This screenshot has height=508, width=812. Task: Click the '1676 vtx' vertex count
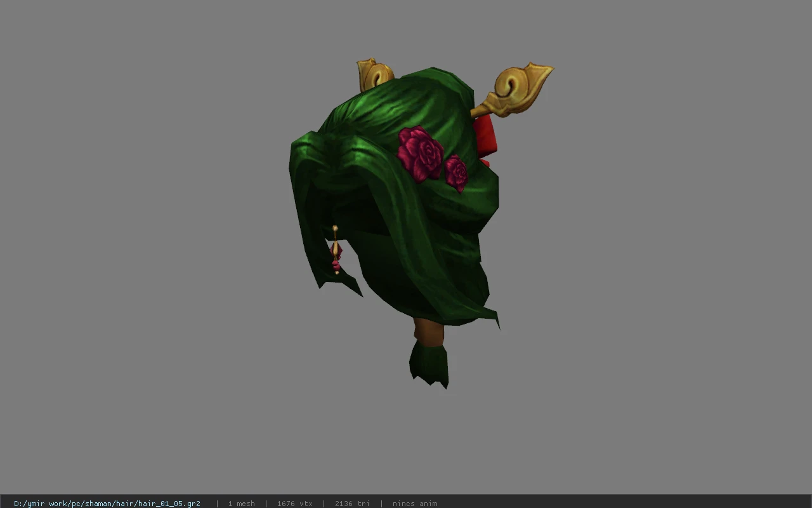(294, 504)
